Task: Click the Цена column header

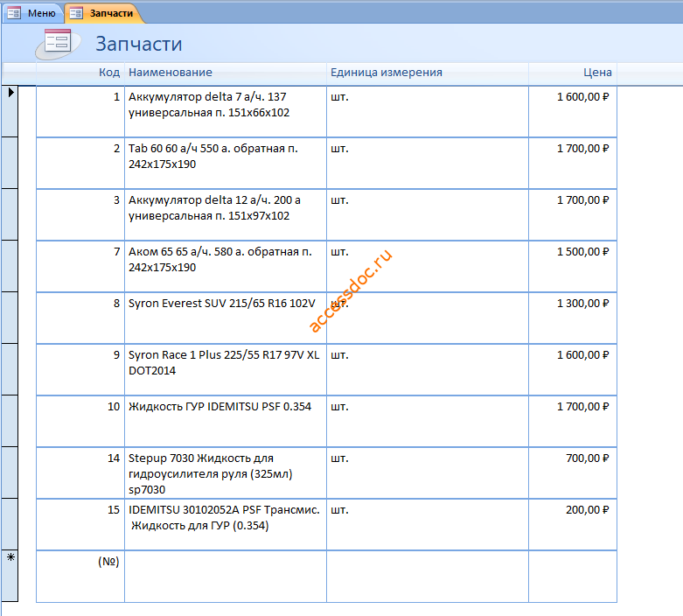Action: point(572,73)
